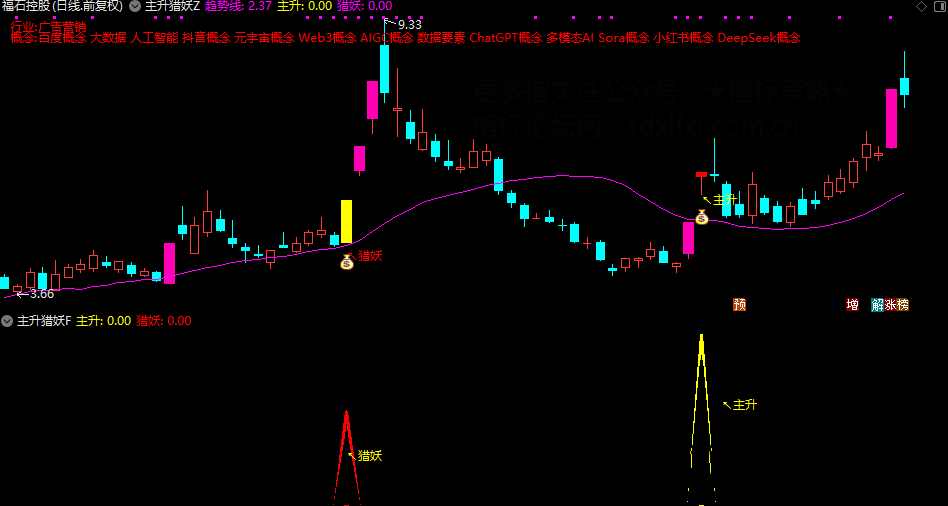948x506 pixels.
Task: Click the red 猎妖 signal label on price chart
Action: point(370,256)
